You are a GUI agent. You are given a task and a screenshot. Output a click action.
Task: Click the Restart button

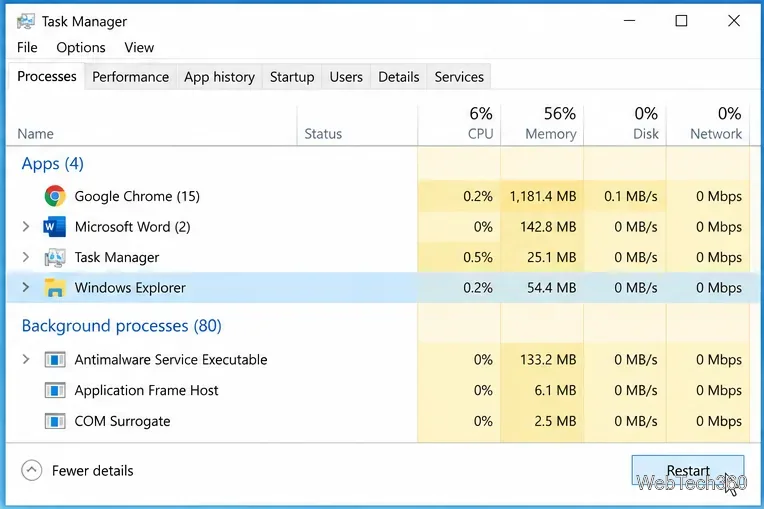click(x=688, y=471)
